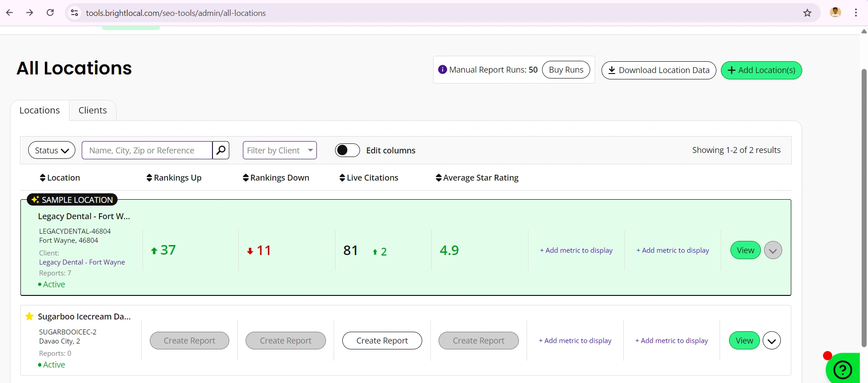Click Reports: 7 text in Legacy Dental row

click(x=55, y=273)
